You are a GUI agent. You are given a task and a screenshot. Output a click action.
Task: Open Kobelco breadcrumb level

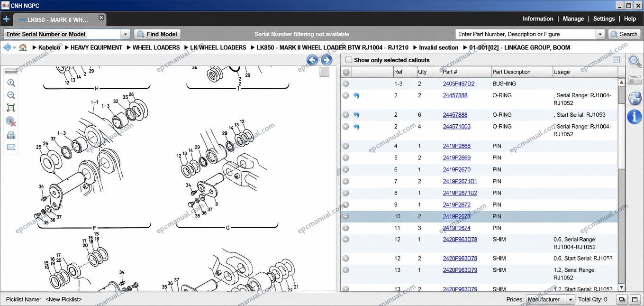[49, 47]
